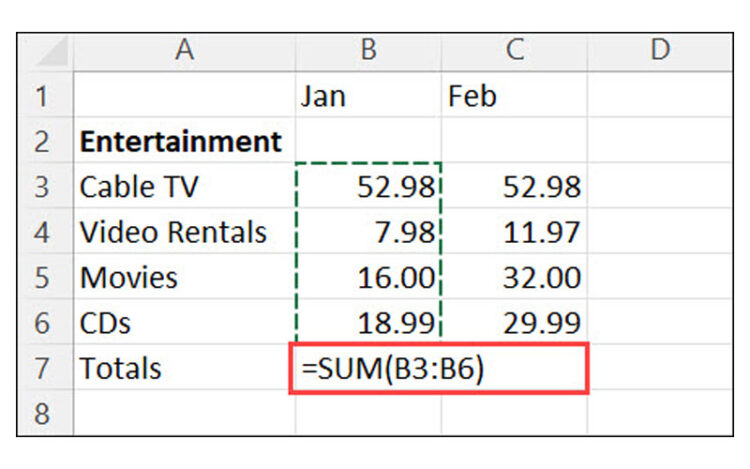This screenshot has width=750, height=469.
Task: Select the Cable TV label cell
Action: (184, 187)
